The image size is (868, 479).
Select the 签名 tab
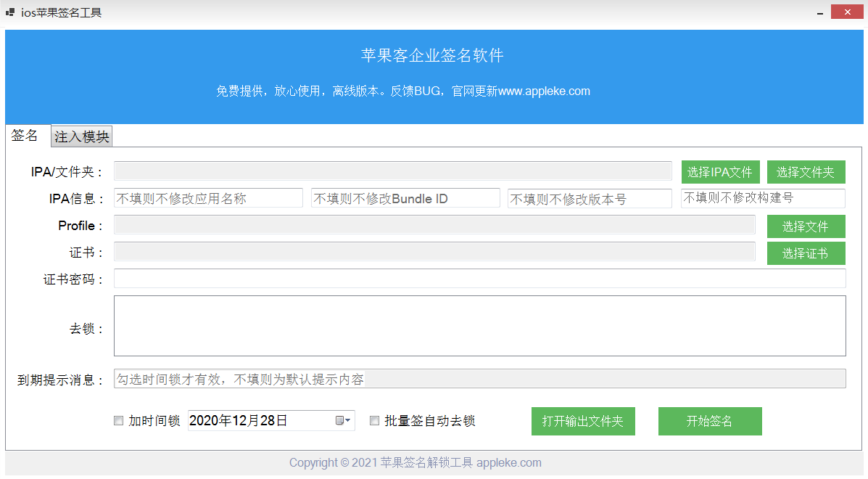(25, 135)
